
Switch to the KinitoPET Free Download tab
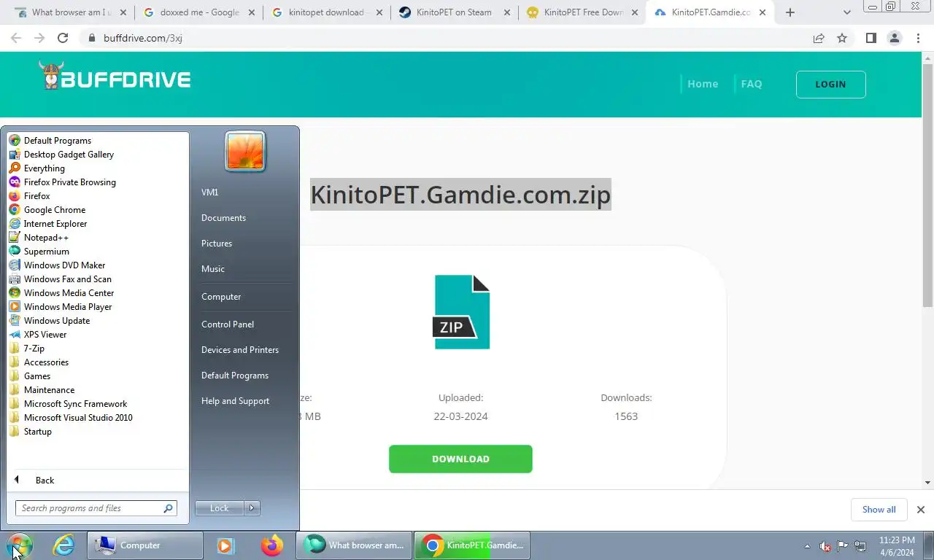583,12
